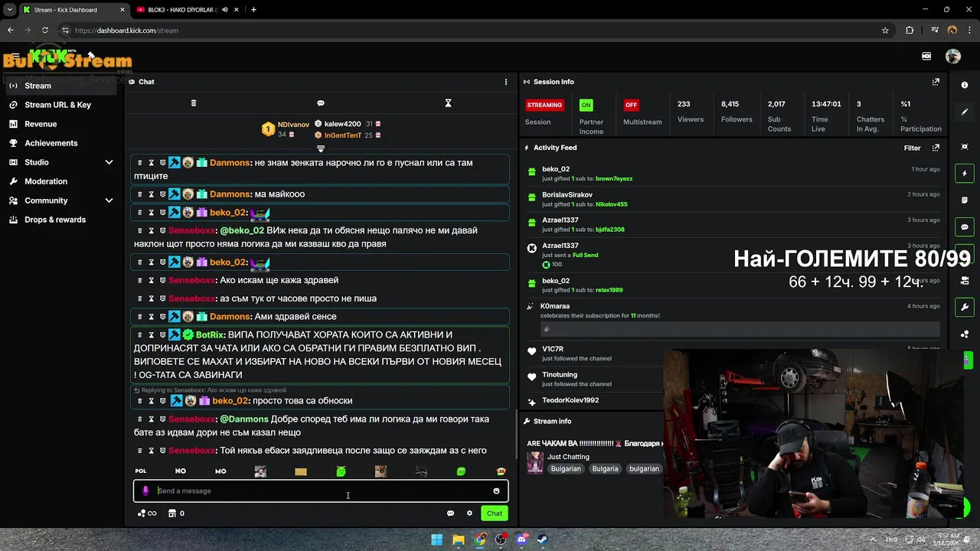This screenshot has width=980, height=551.
Task: Collapse the gift leaderboard arrow
Action: [321, 148]
